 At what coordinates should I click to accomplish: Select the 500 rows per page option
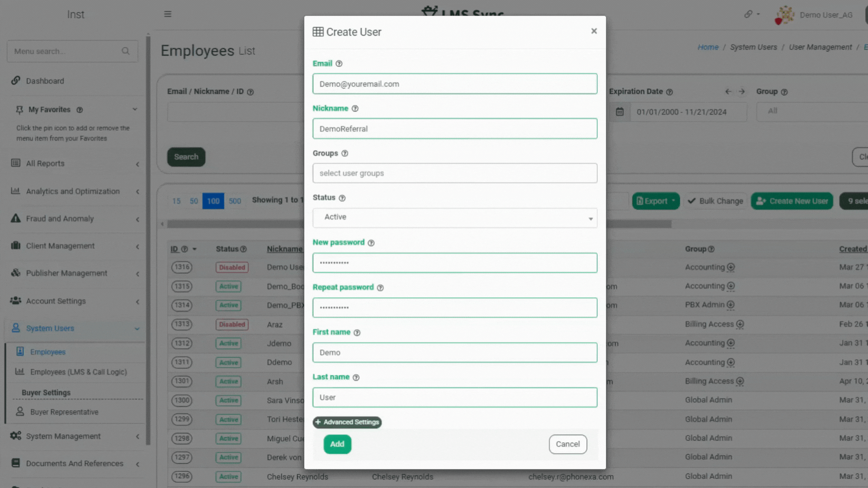pos(235,201)
